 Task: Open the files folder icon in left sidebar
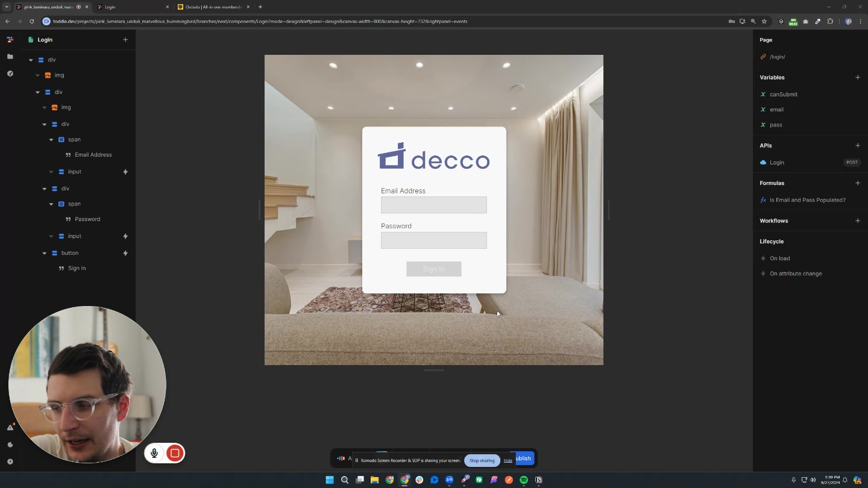[x=10, y=57]
